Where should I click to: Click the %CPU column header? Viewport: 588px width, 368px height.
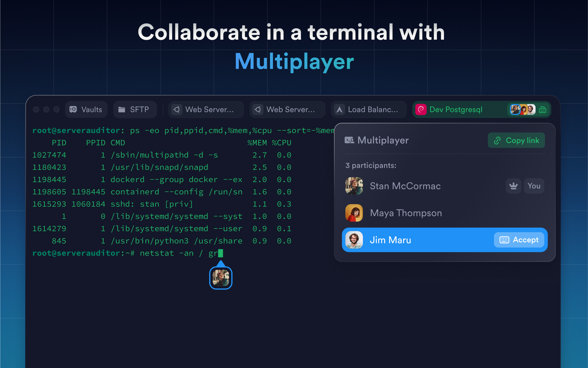[282, 143]
